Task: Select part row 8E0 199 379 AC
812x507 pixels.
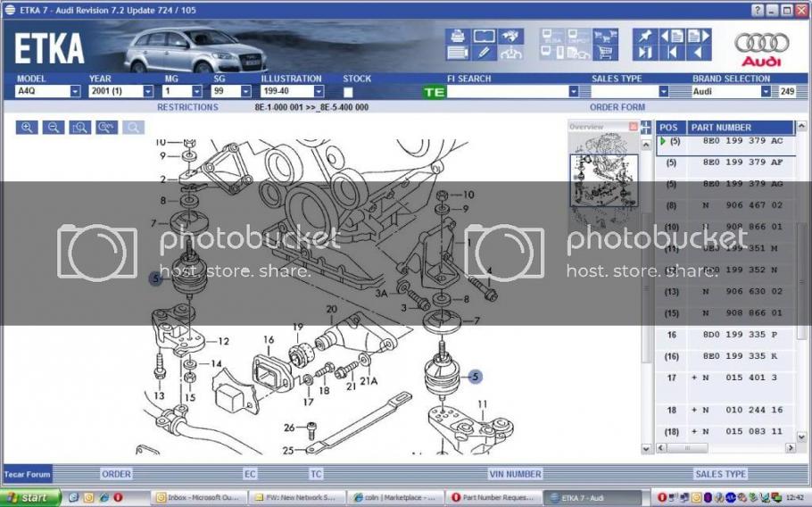Action: (x=725, y=141)
